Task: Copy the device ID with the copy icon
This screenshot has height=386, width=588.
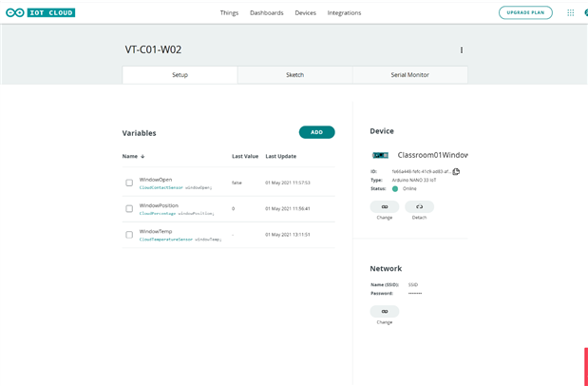Action: tap(456, 171)
